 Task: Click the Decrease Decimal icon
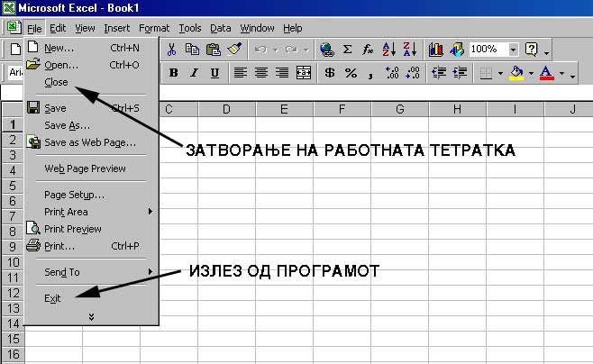pyautogui.click(x=412, y=73)
